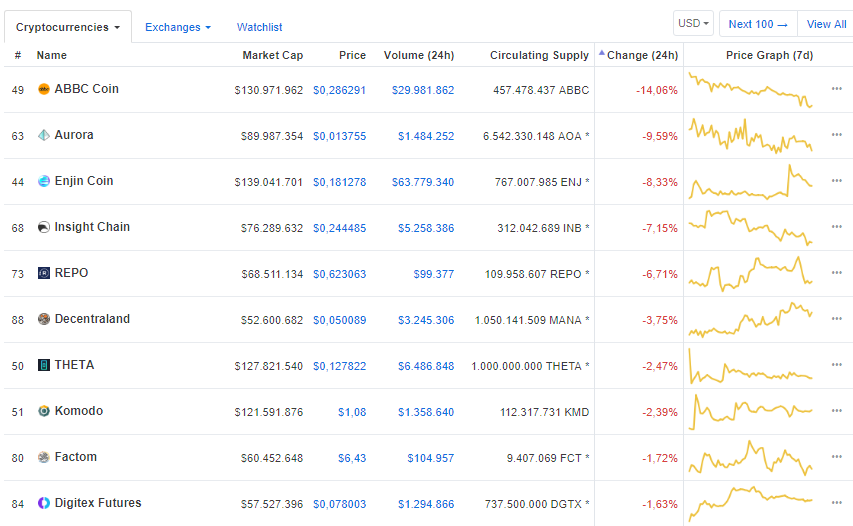Click REPO volume $99.377

(434, 274)
